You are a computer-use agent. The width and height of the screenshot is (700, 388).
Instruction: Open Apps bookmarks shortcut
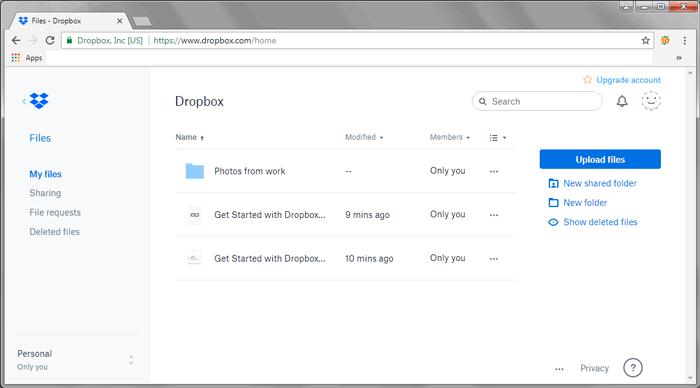27,58
